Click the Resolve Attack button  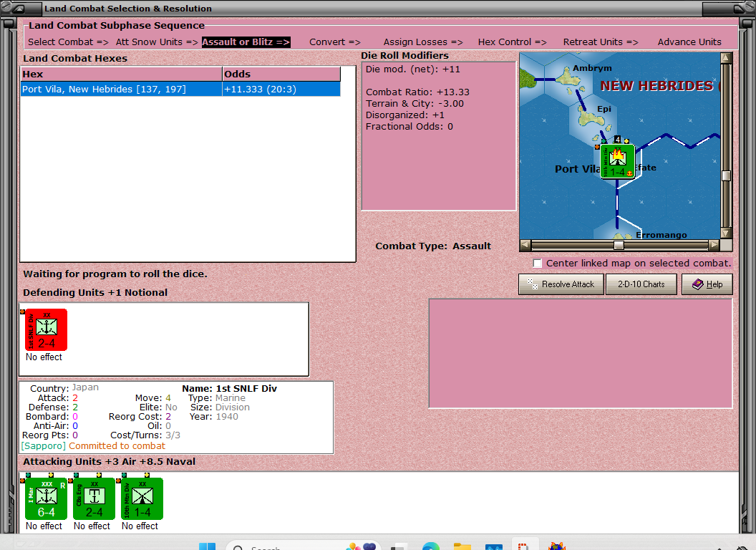coord(561,284)
